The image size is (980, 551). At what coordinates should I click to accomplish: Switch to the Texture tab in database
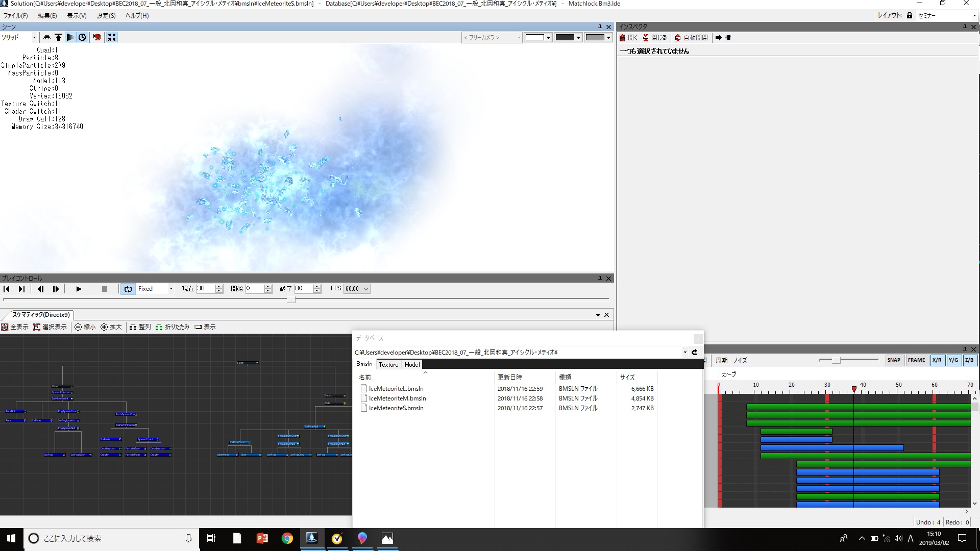coord(388,364)
